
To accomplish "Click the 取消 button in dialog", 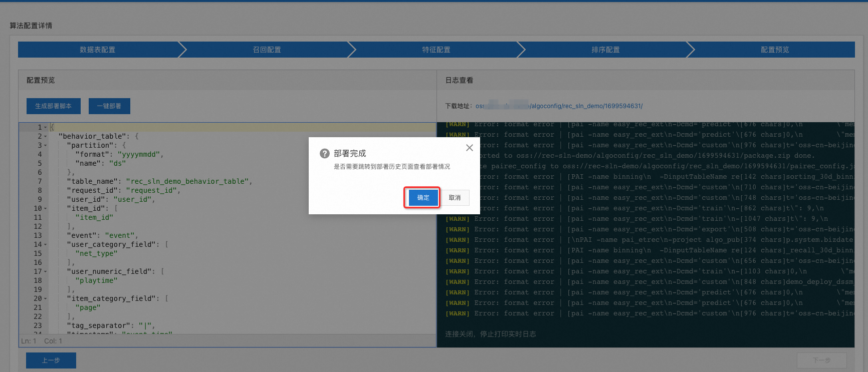I will click(x=455, y=198).
